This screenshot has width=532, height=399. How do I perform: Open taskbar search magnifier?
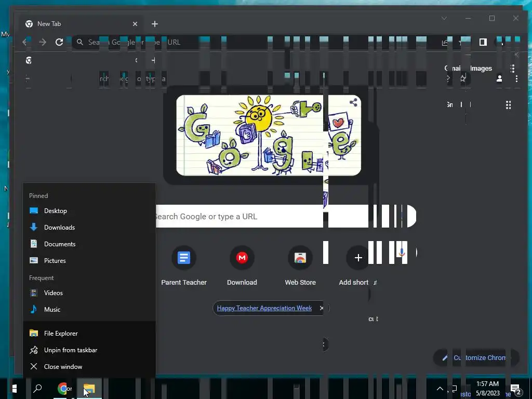pos(37,389)
